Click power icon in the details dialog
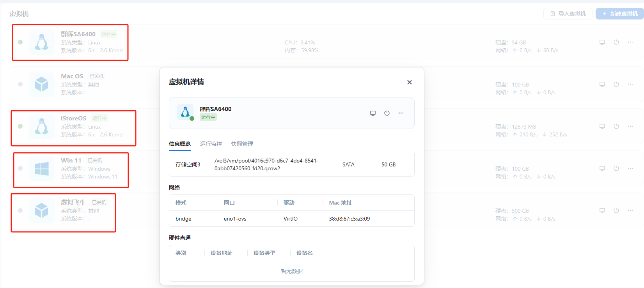The height and width of the screenshot is (288, 644). [x=387, y=113]
